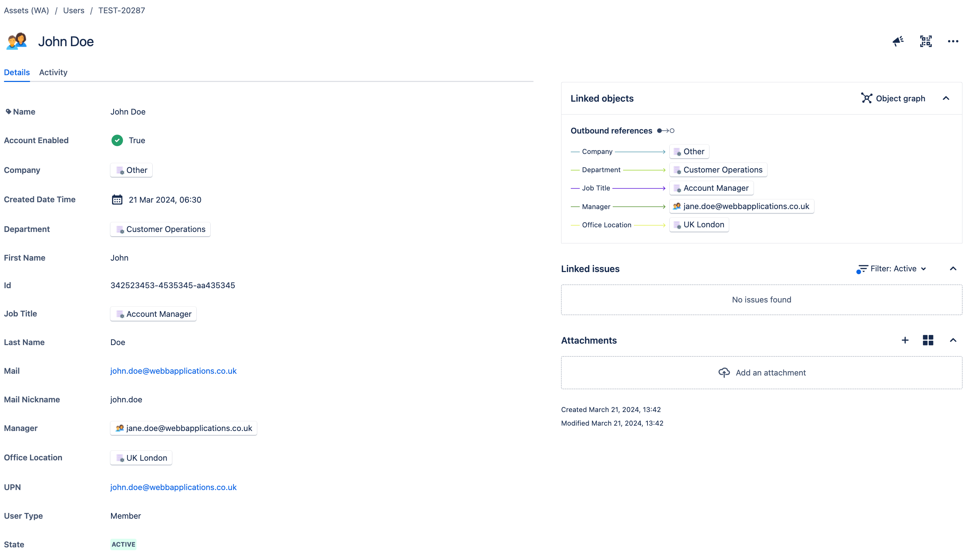Click the plus icon in Attachments
The width and height of the screenshot is (980, 557).
click(905, 340)
